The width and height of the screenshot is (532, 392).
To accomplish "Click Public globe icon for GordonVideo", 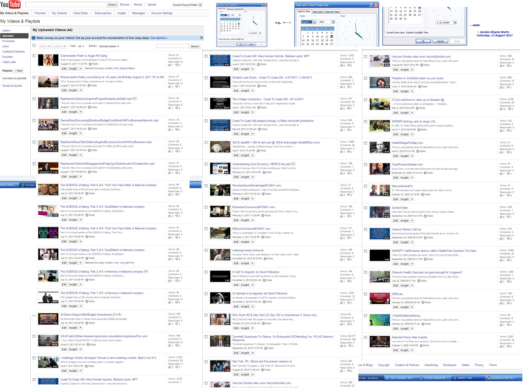I will pos(426,216).
